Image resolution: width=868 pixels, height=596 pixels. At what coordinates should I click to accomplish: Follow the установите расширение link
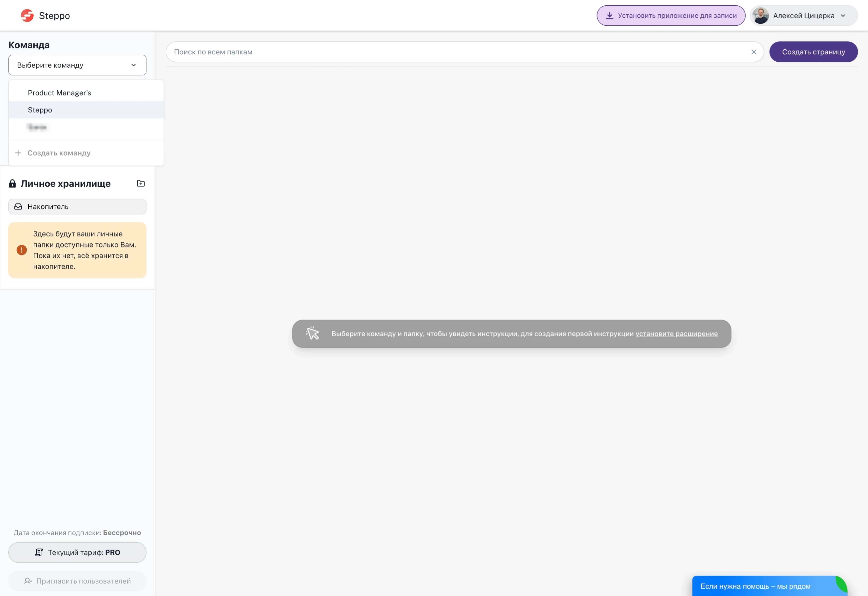676,334
